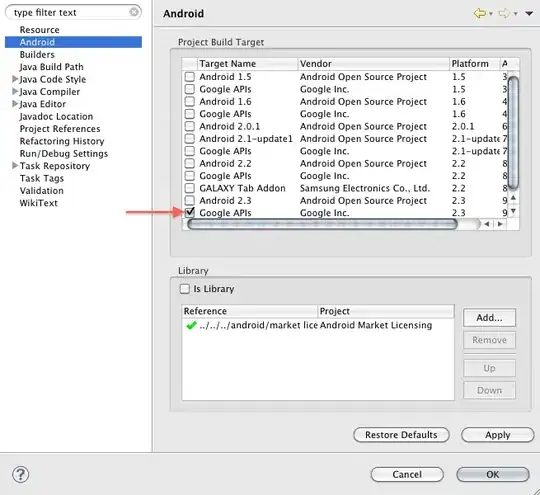Click horizontal scrollbar right arrow
This screenshot has height=495, width=540.
pos(500,224)
